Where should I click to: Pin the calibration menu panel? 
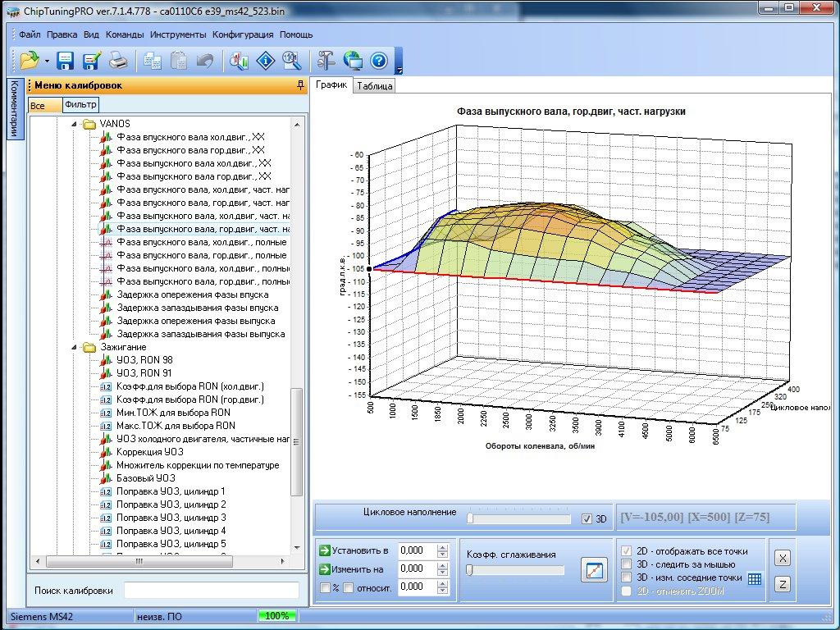(300, 85)
